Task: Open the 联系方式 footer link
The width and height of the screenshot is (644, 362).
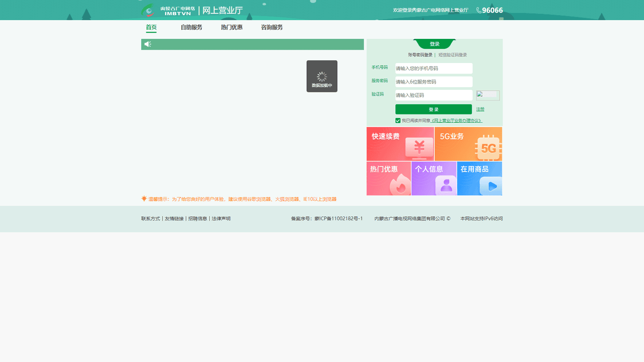Action: pos(151,219)
